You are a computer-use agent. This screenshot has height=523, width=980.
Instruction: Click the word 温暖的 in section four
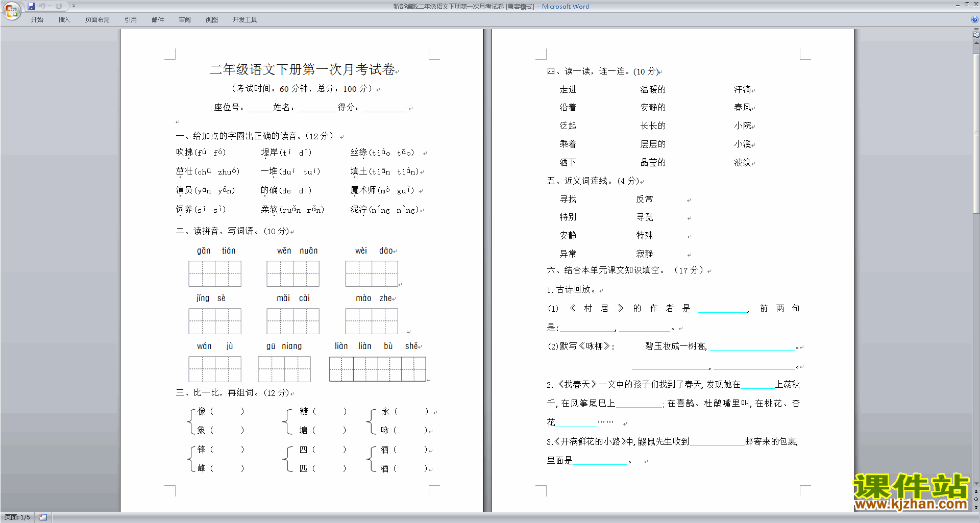click(653, 90)
